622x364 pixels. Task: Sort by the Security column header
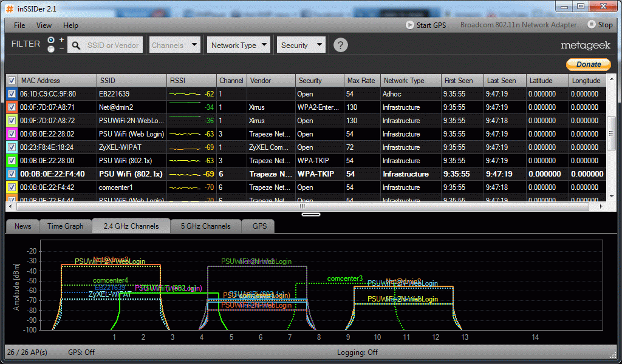(x=320, y=81)
